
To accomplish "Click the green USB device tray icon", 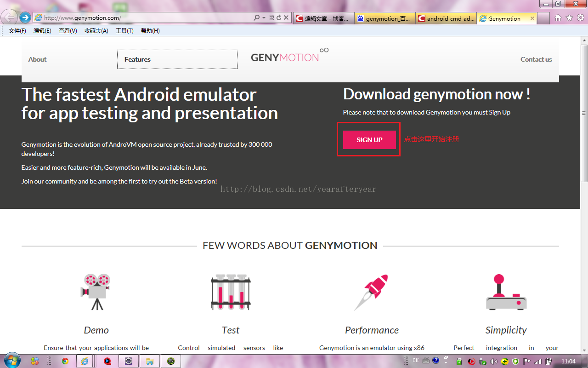I will click(x=459, y=362).
